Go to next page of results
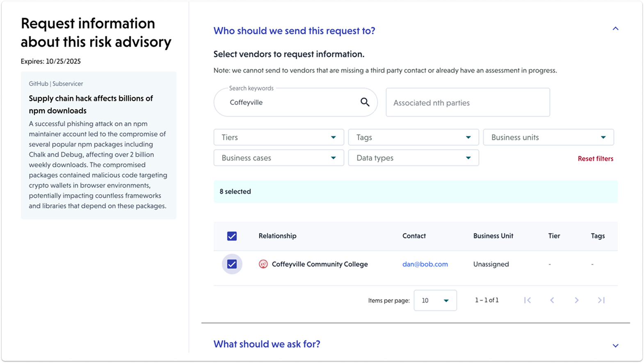This screenshot has height=363, width=644. (577, 300)
